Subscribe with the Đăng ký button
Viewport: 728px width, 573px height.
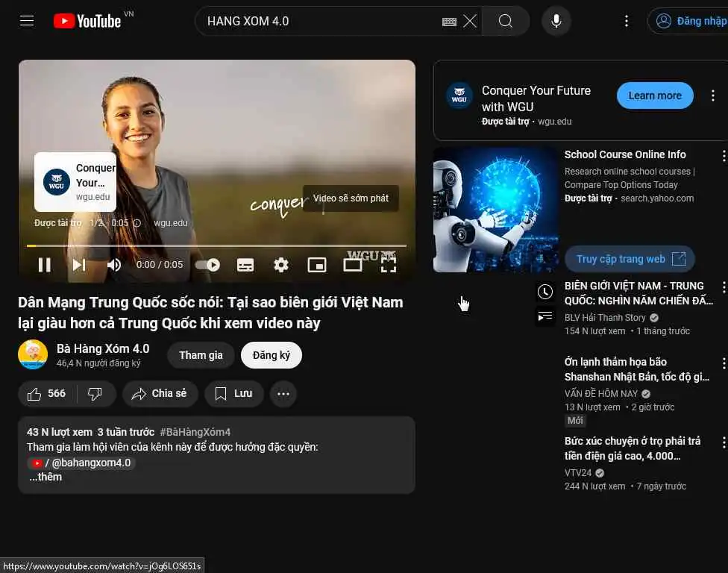click(x=272, y=355)
